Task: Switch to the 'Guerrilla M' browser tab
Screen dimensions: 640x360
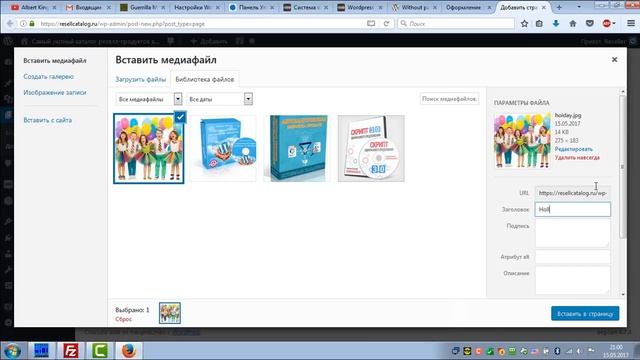Action: click(x=143, y=7)
